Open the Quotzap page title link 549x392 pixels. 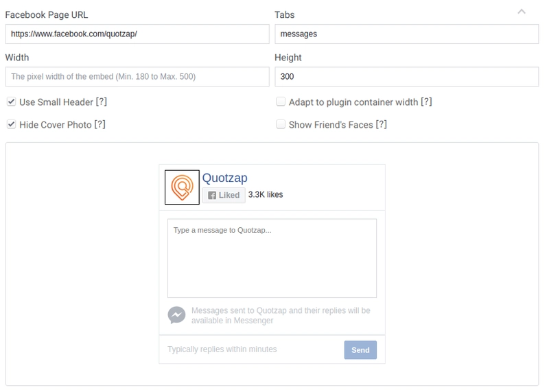point(225,178)
